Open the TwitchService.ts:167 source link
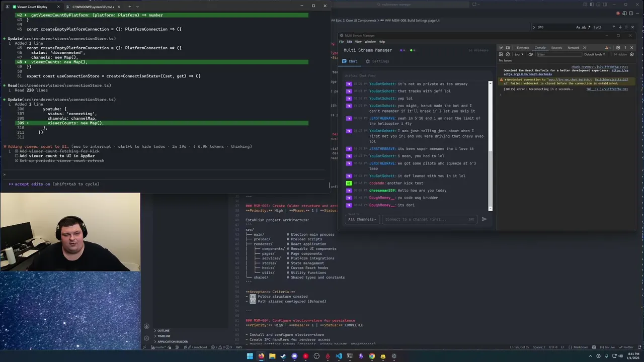 click(611, 79)
